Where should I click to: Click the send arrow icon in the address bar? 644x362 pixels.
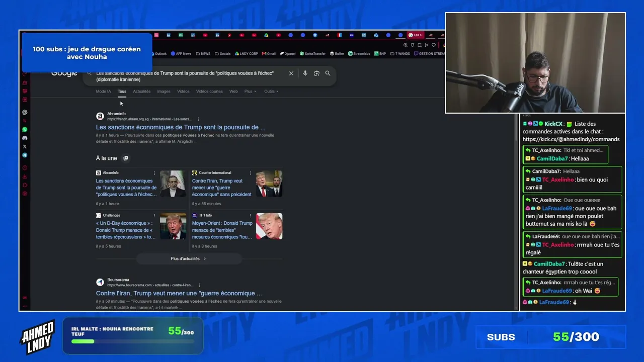click(427, 45)
